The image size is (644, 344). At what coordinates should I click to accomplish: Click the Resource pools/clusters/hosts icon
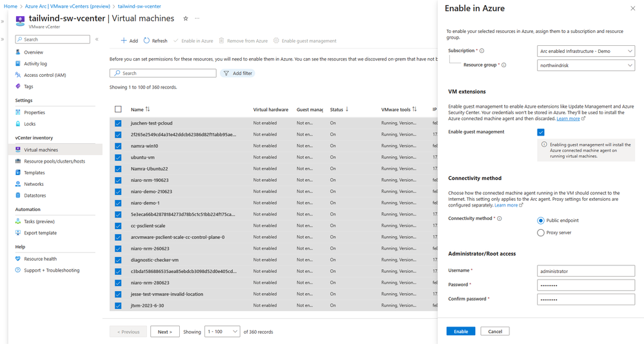click(x=17, y=161)
